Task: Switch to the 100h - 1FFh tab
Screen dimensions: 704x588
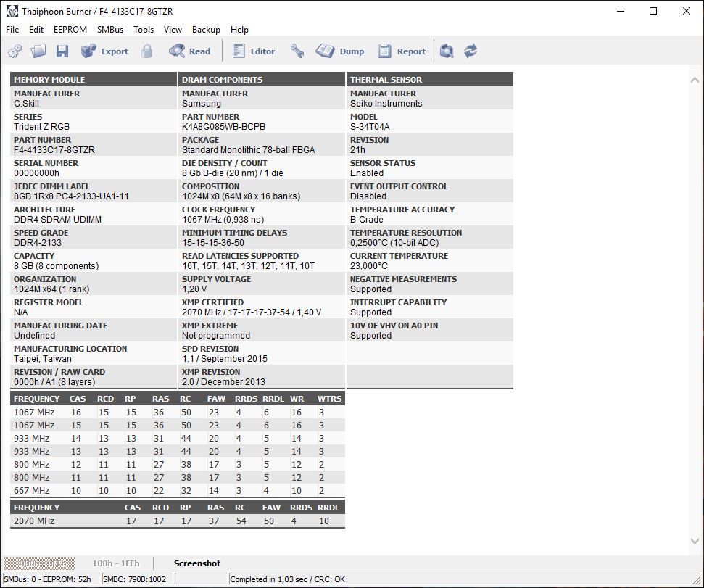Action: click(x=116, y=563)
